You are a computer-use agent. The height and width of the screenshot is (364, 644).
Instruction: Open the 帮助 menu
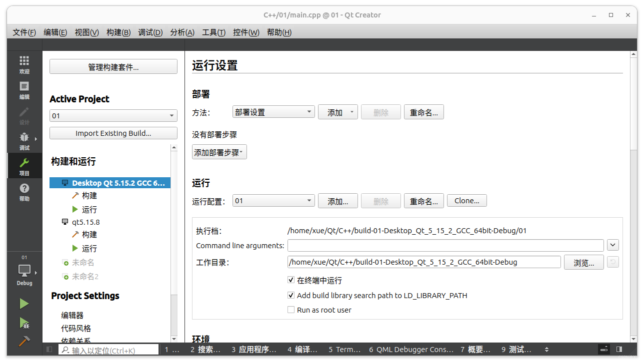279,32
